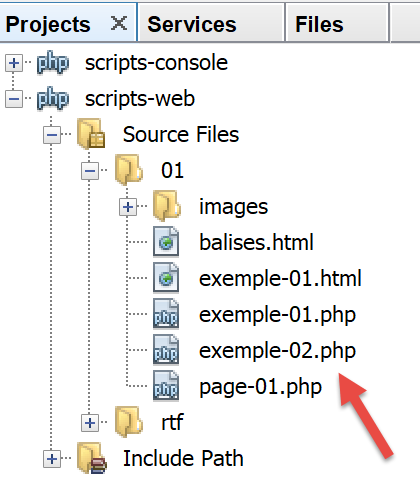Image resolution: width=420 pixels, height=501 pixels.
Task: Click the Source Files folder icon
Action: tap(91, 134)
